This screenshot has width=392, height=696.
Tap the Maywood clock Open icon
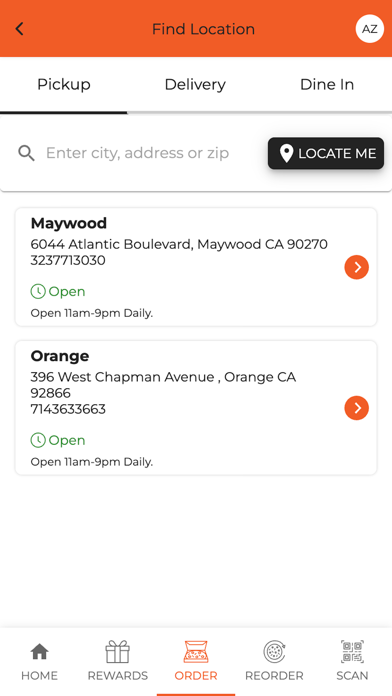pos(38,292)
